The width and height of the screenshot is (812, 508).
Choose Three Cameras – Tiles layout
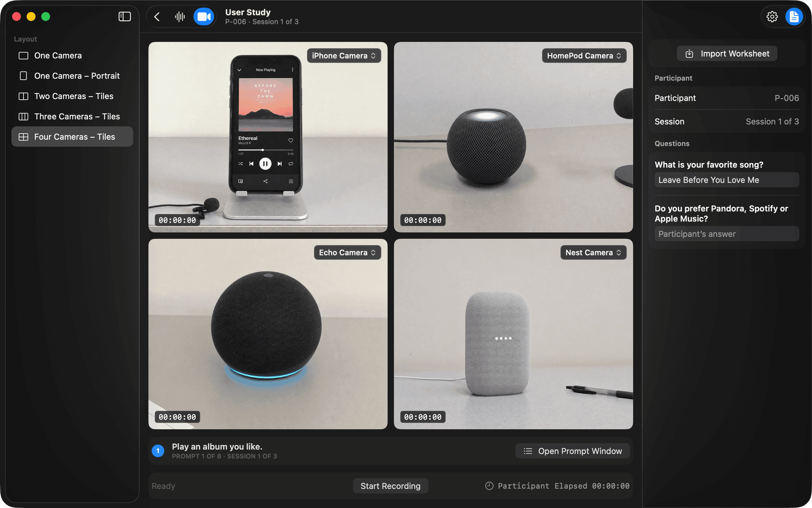(72, 117)
